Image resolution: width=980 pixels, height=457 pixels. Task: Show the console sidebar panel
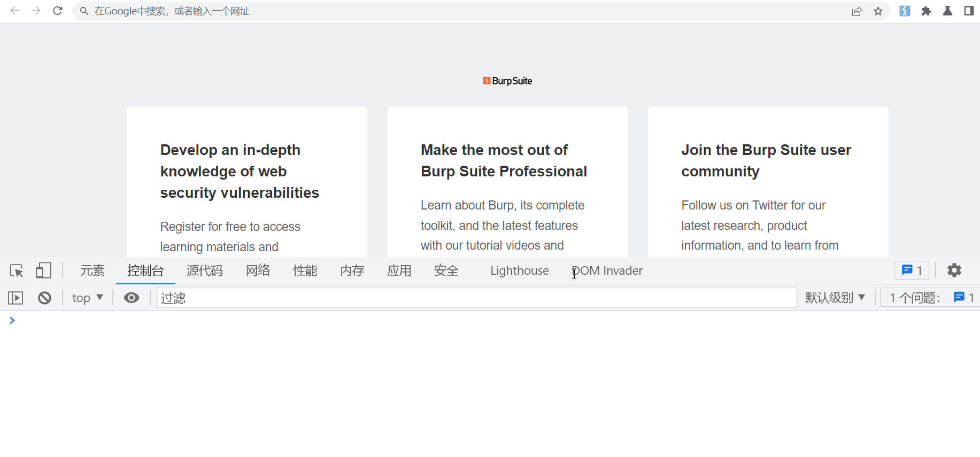click(16, 298)
